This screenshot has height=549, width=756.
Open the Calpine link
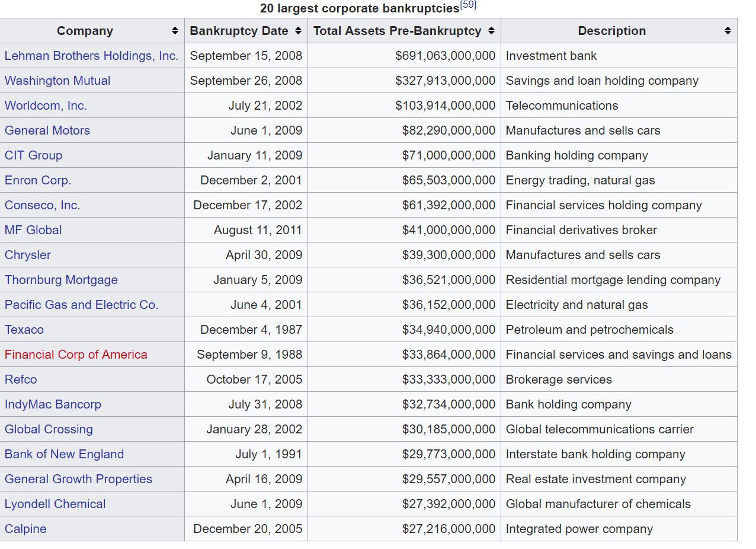pos(25,529)
